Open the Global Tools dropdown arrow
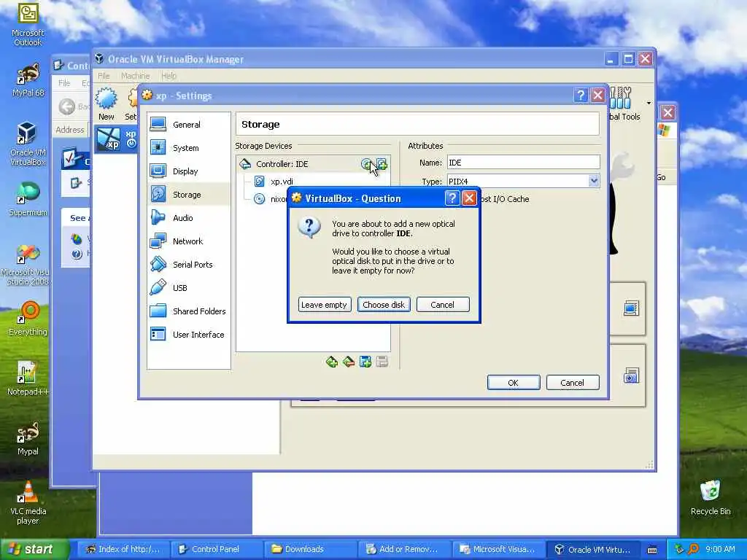The width and height of the screenshot is (747, 560). [649, 103]
